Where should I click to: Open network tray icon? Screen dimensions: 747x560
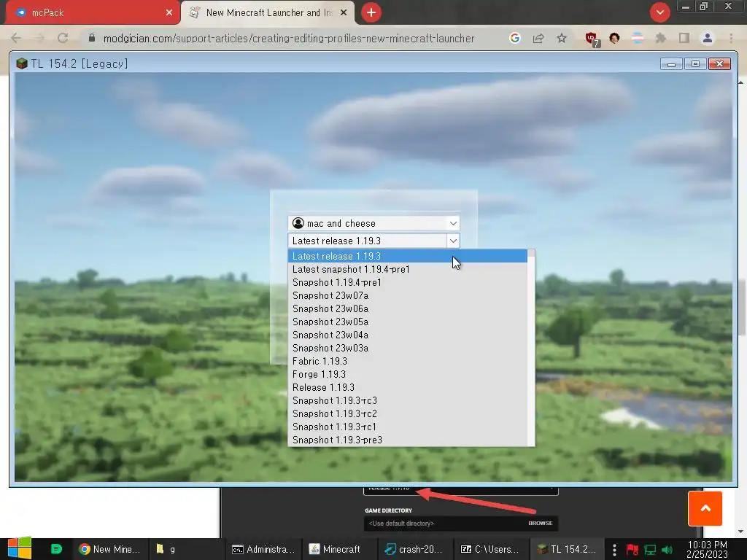[650, 550]
